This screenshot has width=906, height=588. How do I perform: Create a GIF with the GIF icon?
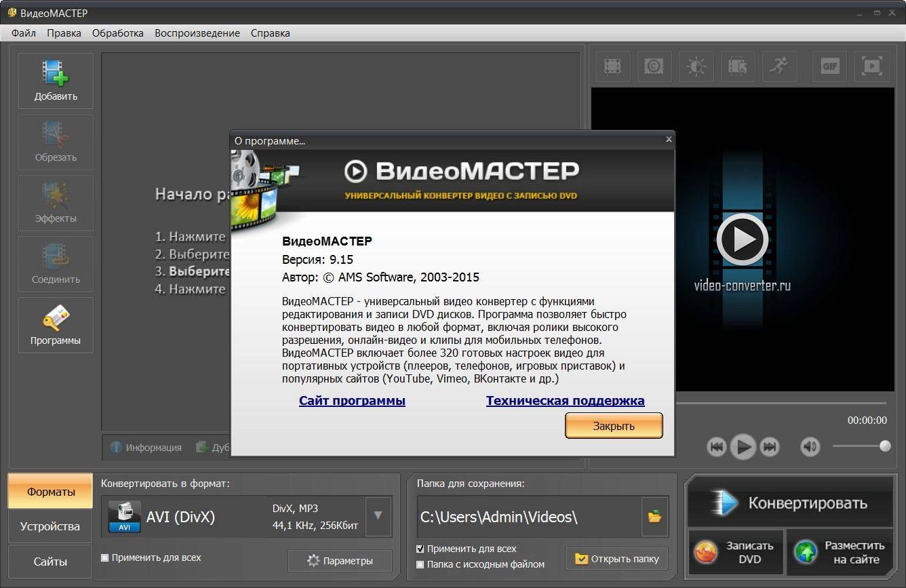click(830, 66)
